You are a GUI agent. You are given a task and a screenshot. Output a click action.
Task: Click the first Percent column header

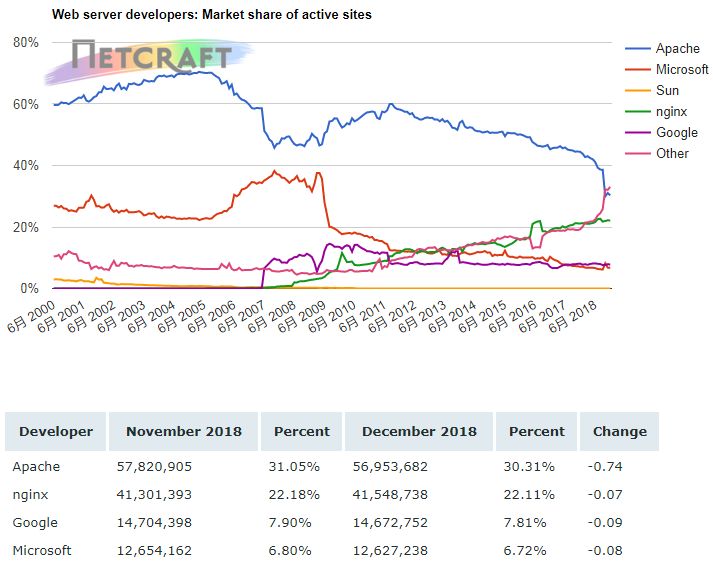point(301,431)
